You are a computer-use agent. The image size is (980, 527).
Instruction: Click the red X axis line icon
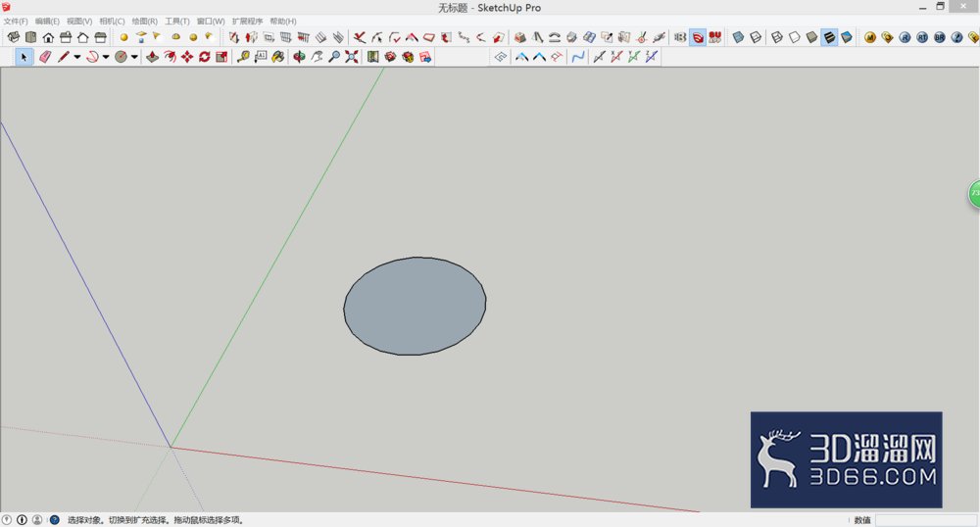(x=616, y=57)
